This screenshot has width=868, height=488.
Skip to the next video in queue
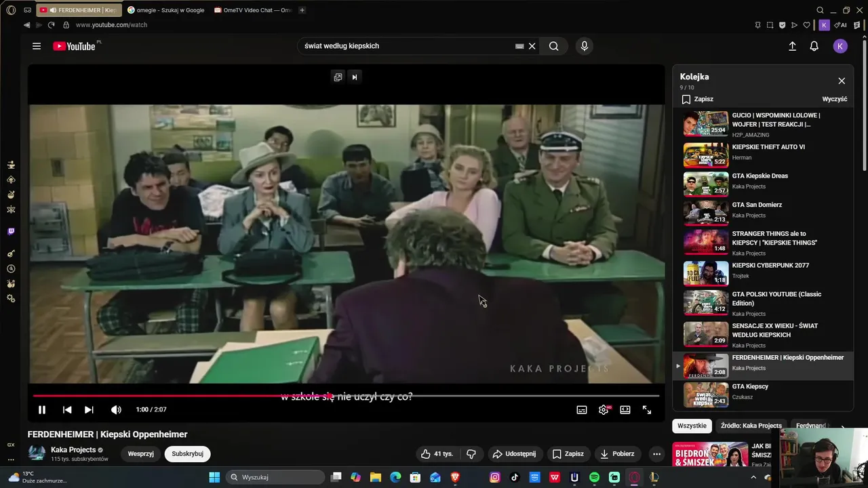point(89,409)
